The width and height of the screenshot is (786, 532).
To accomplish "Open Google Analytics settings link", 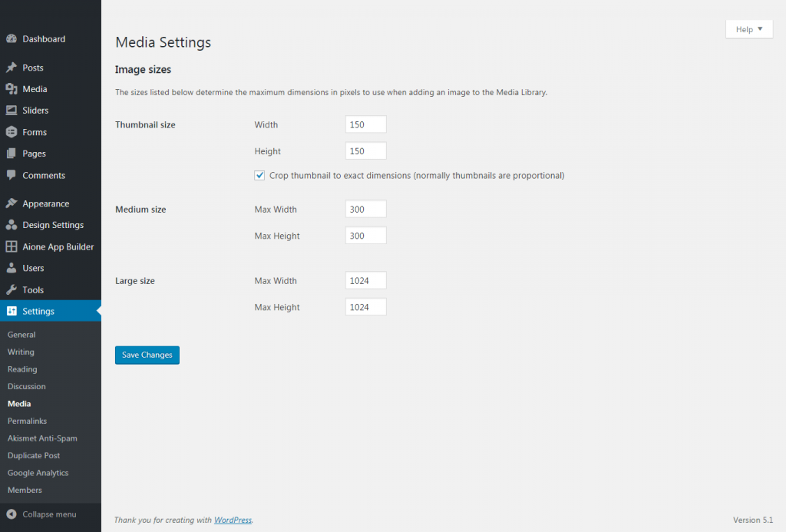I will (38, 473).
